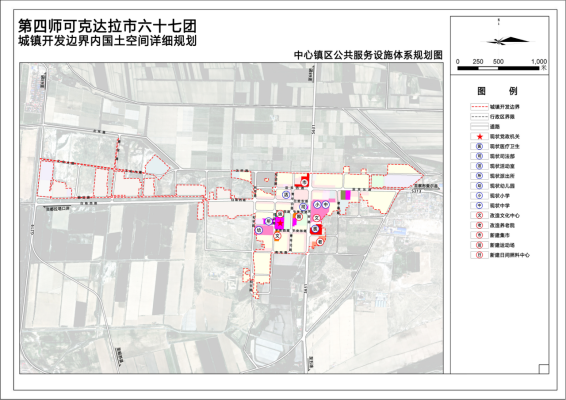The height and width of the screenshot is (400, 566).
Task: Select the 图例 legend heading
Action: coord(497,91)
